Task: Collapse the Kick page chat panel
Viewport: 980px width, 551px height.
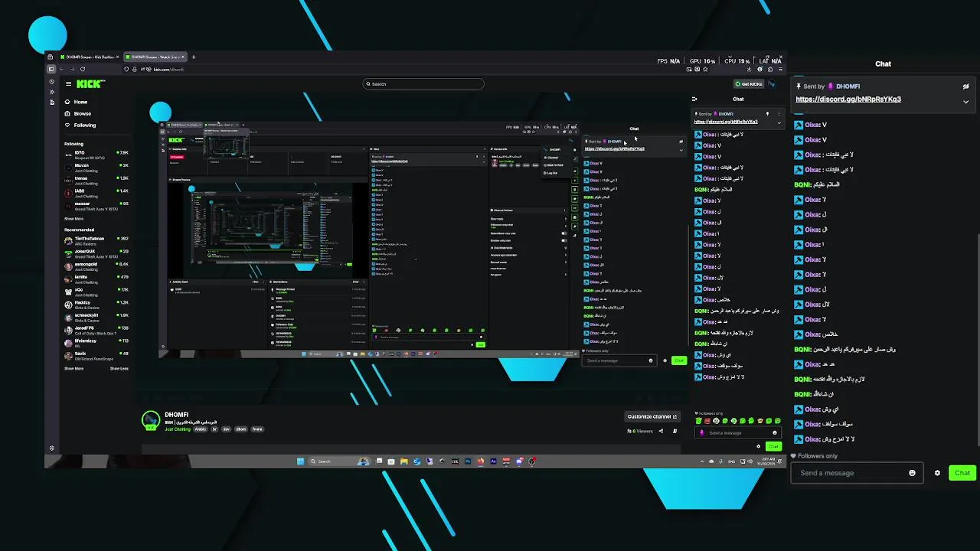Action: pyautogui.click(x=694, y=99)
